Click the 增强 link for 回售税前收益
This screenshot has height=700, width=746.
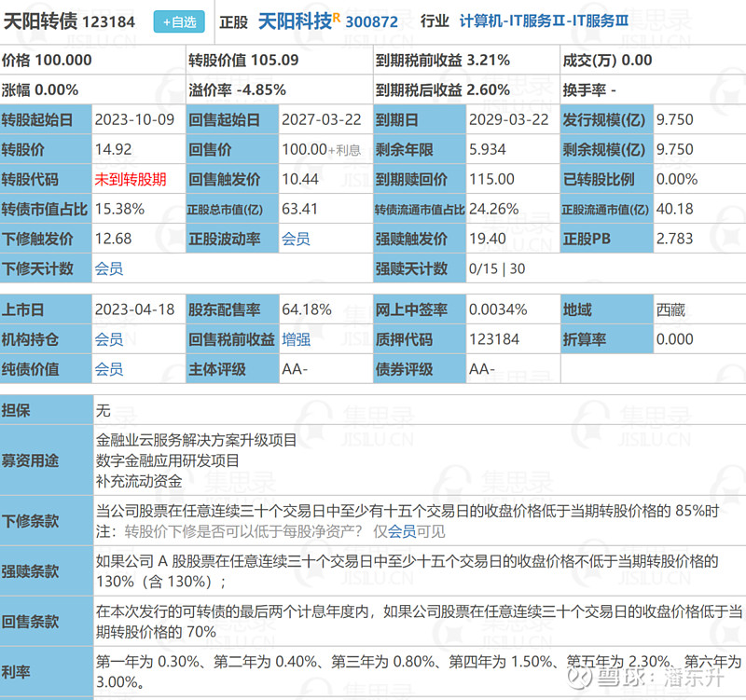coord(296,339)
